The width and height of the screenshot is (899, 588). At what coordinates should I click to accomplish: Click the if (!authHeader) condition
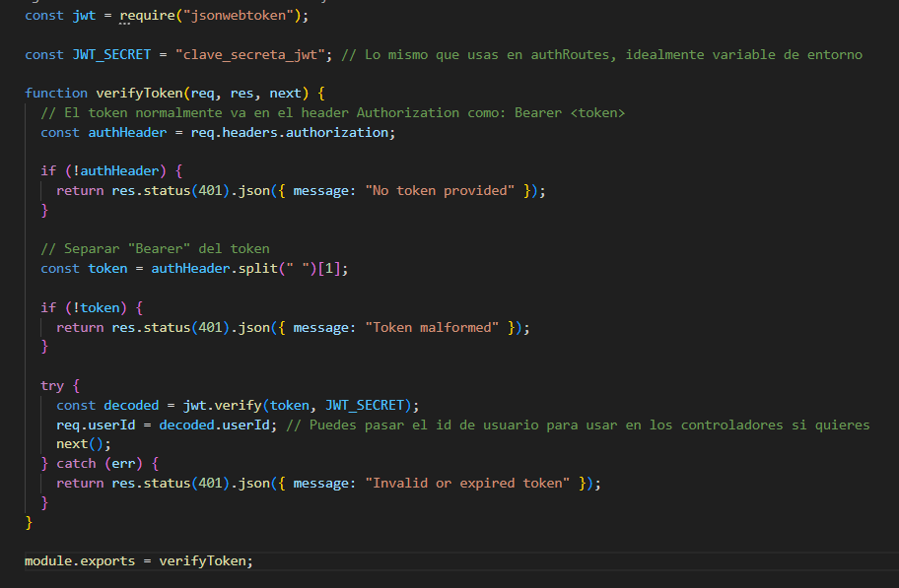104,170
